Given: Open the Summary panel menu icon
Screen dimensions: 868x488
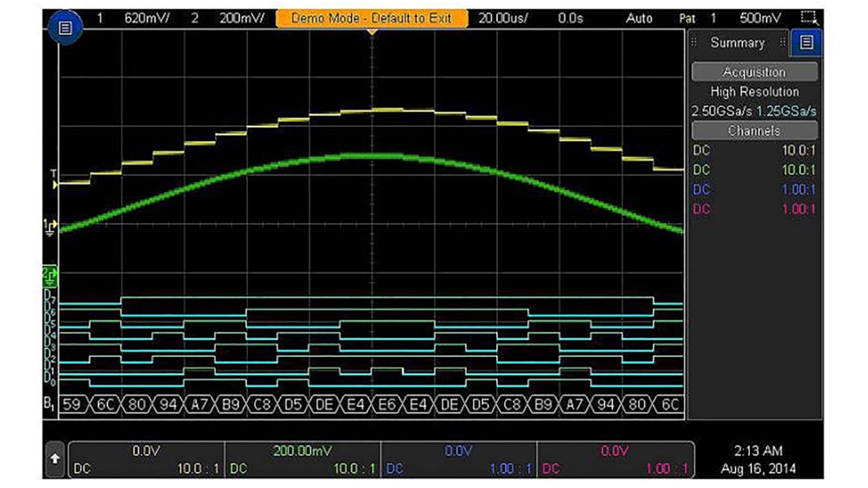Looking at the screenshot, I should coord(805,43).
